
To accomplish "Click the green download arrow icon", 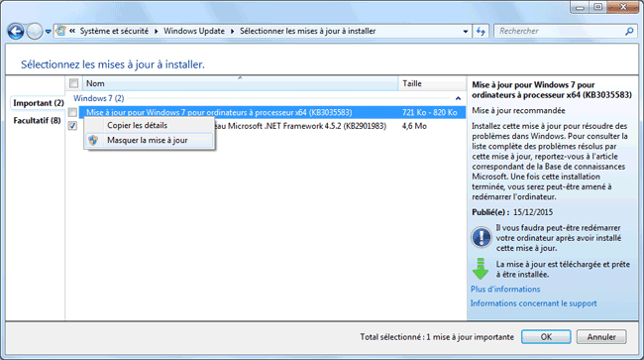I will pyautogui.click(x=481, y=269).
